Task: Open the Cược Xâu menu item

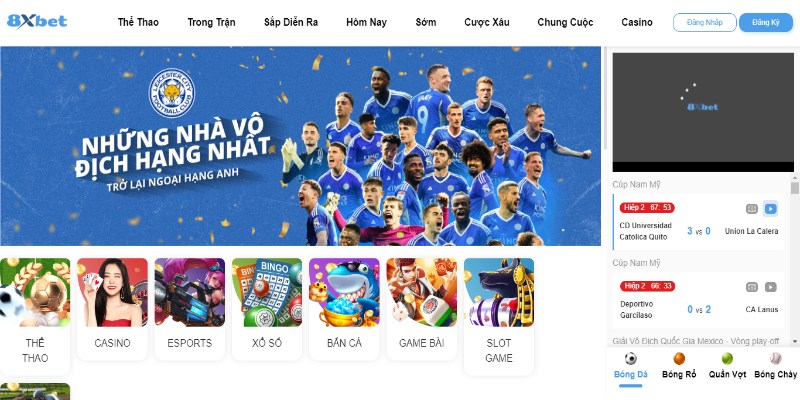Action: [487, 22]
